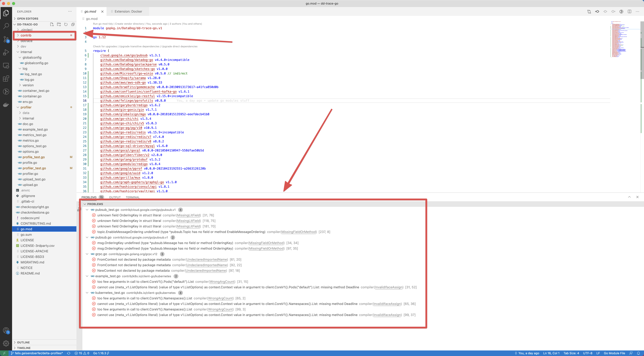Open the Manage gear settings icon

coord(6,344)
